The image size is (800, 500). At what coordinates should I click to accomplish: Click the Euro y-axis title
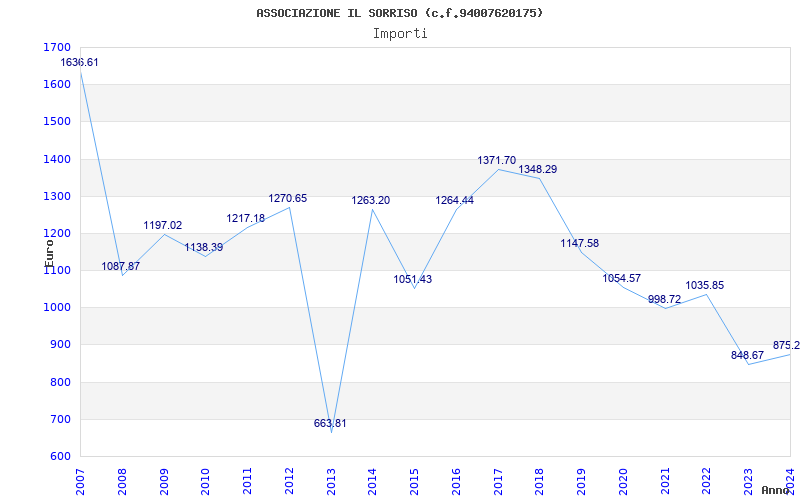[x=49, y=253]
